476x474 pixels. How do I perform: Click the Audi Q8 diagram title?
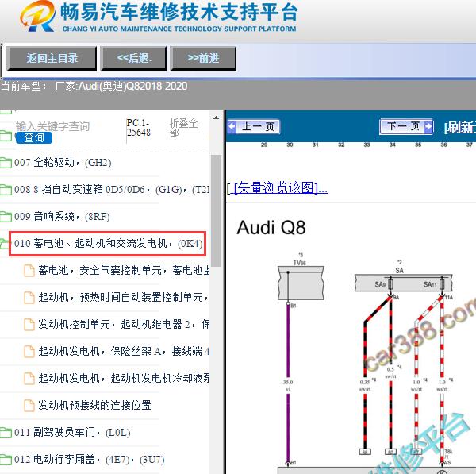pos(271,228)
